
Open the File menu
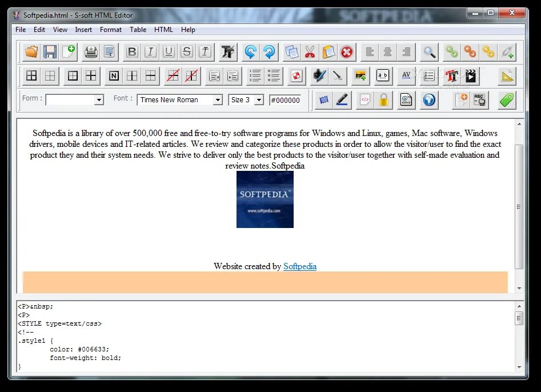point(21,30)
